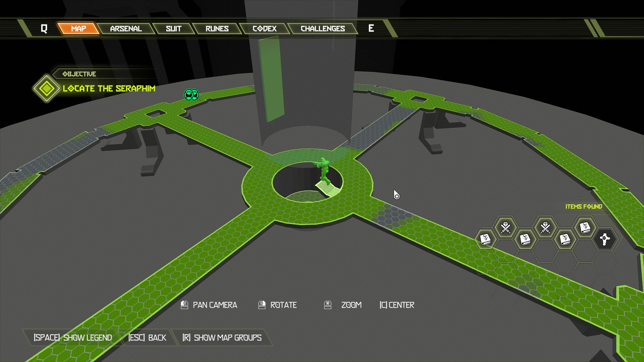Open the Arsenal tab
The width and height of the screenshot is (644, 362).
(x=126, y=29)
